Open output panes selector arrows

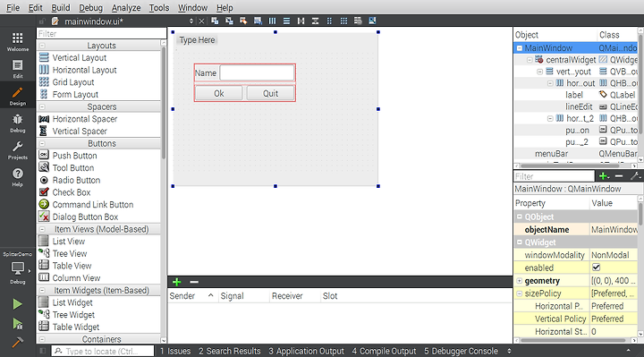coord(509,351)
